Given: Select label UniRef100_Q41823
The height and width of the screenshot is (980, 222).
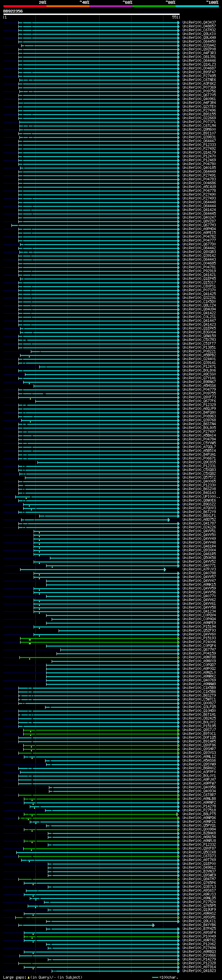Looking at the screenshot, I should (x=199, y=971).
